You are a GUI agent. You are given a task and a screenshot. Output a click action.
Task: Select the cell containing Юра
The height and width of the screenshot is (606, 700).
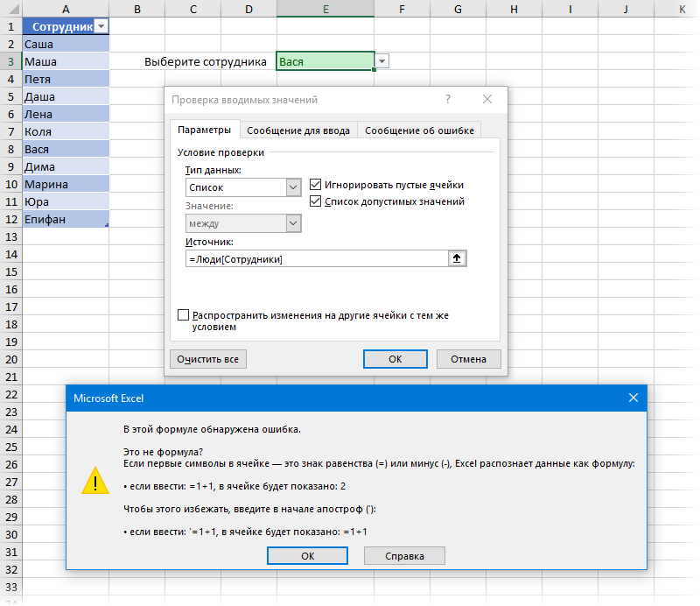66,201
